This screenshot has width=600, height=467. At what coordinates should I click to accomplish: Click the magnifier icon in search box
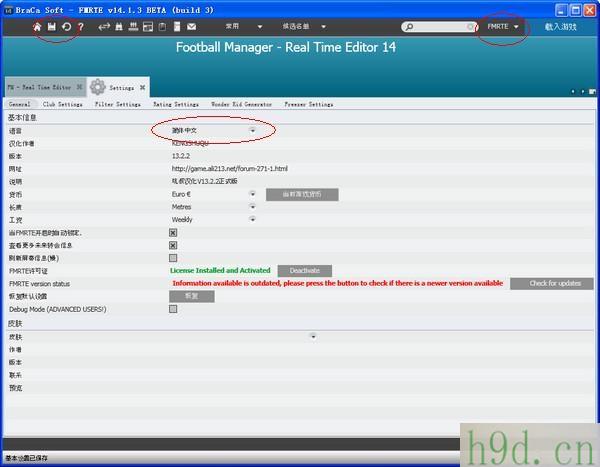point(409,27)
